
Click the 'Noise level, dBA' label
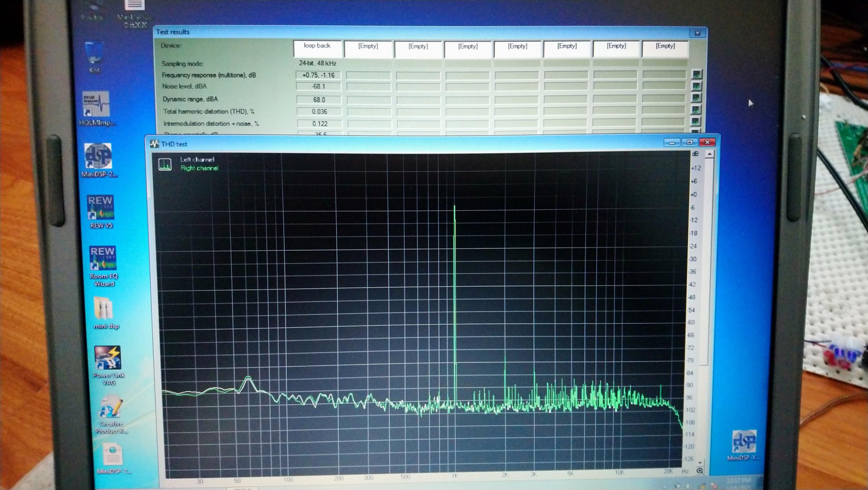184,86
